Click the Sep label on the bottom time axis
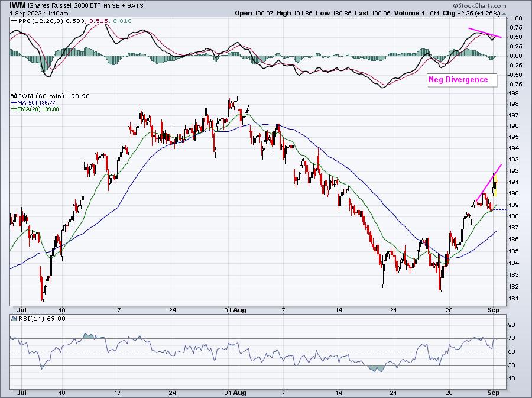The width and height of the screenshot is (532, 398). click(x=494, y=393)
